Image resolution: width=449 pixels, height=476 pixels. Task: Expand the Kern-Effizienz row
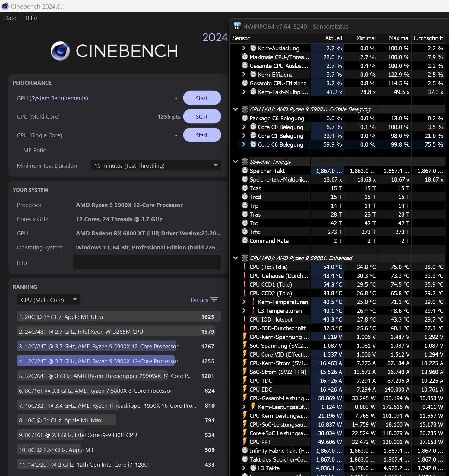(x=244, y=74)
